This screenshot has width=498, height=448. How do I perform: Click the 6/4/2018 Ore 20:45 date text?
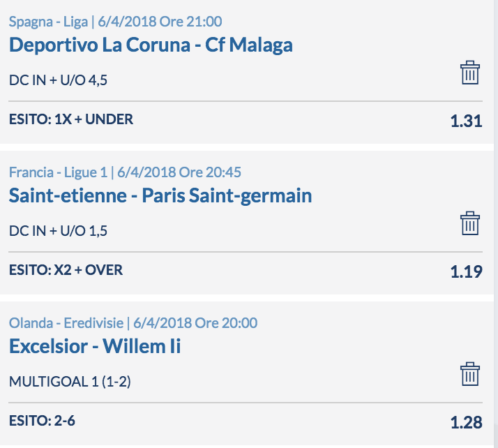pyautogui.click(x=179, y=172)
